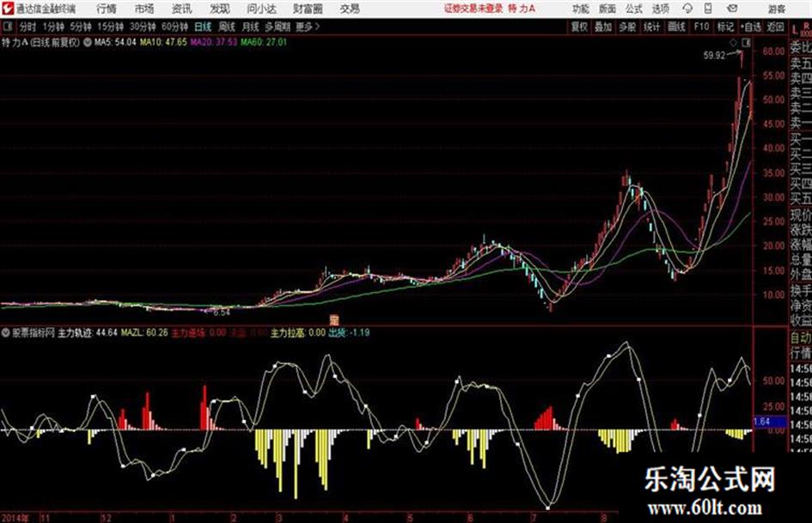Select the 月线 monthly chart tab
The height and width of the screenshot is (523, 812).
251,27
